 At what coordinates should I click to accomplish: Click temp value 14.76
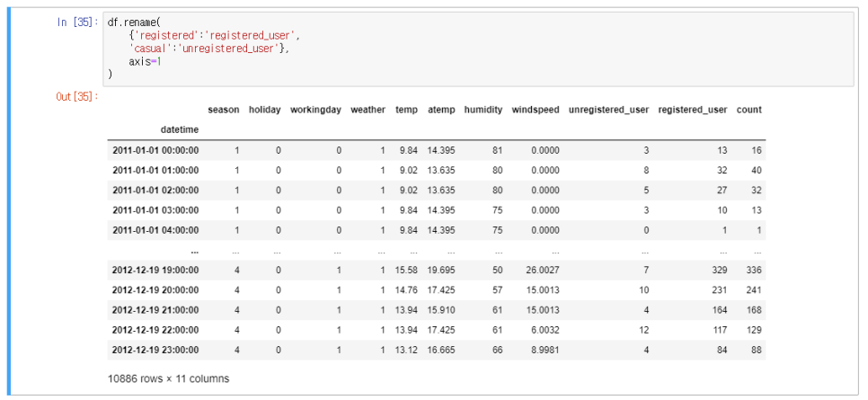coord(406,289)
